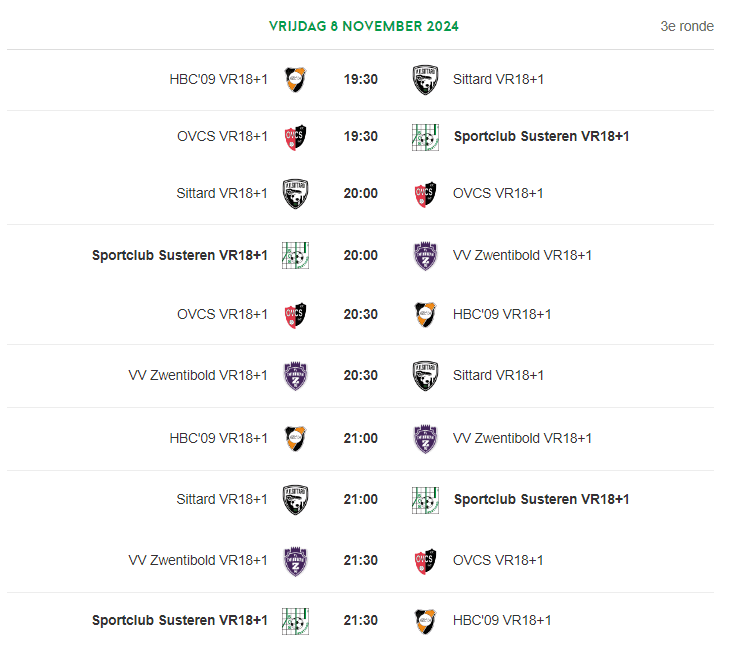Click the Vrijdag 8 November 2024 date header
Viewport: 743px width, 669px height.
364,26
